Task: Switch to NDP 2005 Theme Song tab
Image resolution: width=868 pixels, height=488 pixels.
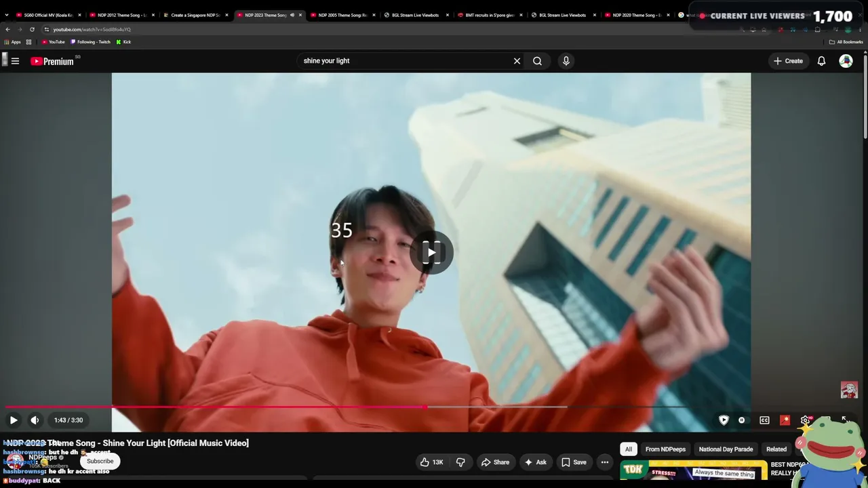Action: point(342,15)
